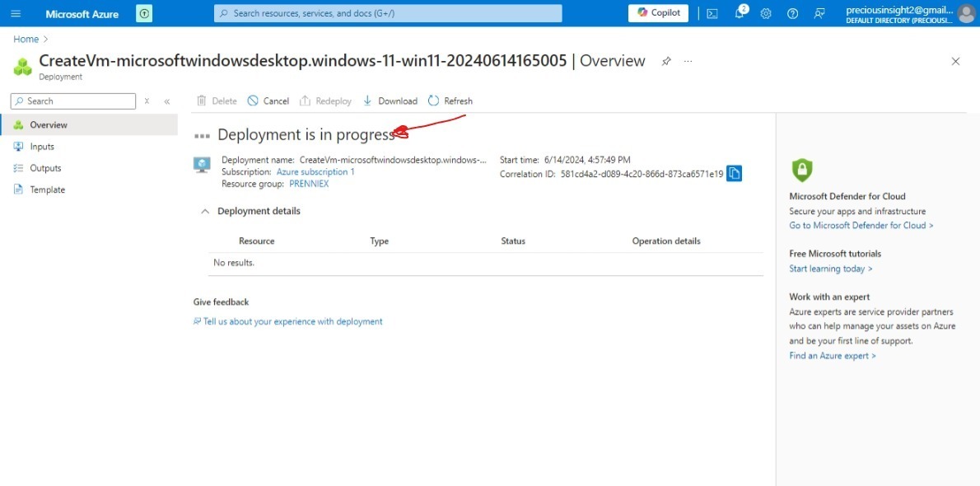Go to Microsoft Defender for Cloud link
This screenshot has width=980, height=486.
click(x=861, y=225)
